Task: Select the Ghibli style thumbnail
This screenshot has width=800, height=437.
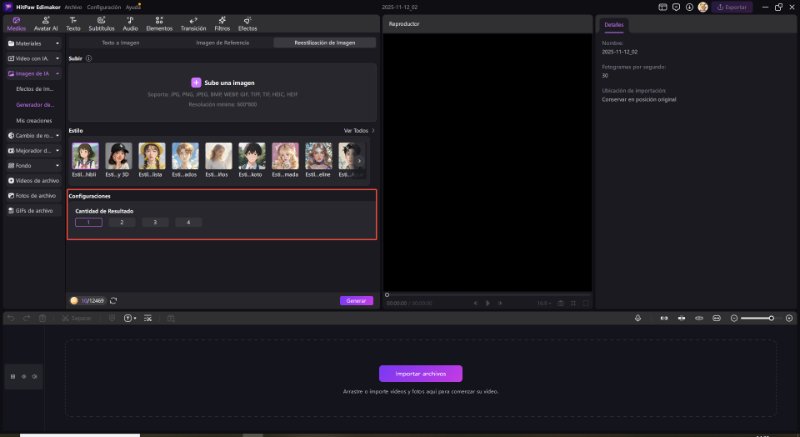Action: pyautogui.click(x=85, y=156)
